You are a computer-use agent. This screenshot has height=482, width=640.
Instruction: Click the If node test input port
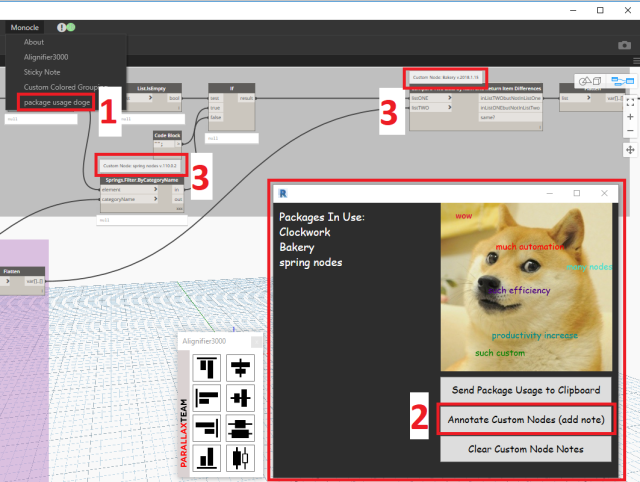coord(215,98)
